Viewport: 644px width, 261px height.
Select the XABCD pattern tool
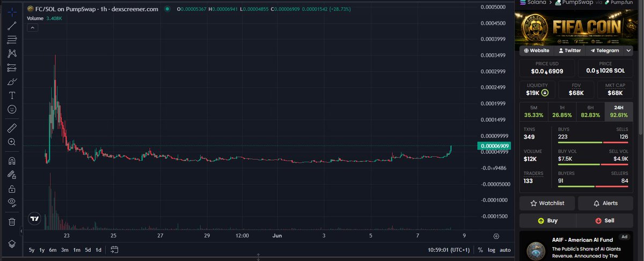point(12,54)
